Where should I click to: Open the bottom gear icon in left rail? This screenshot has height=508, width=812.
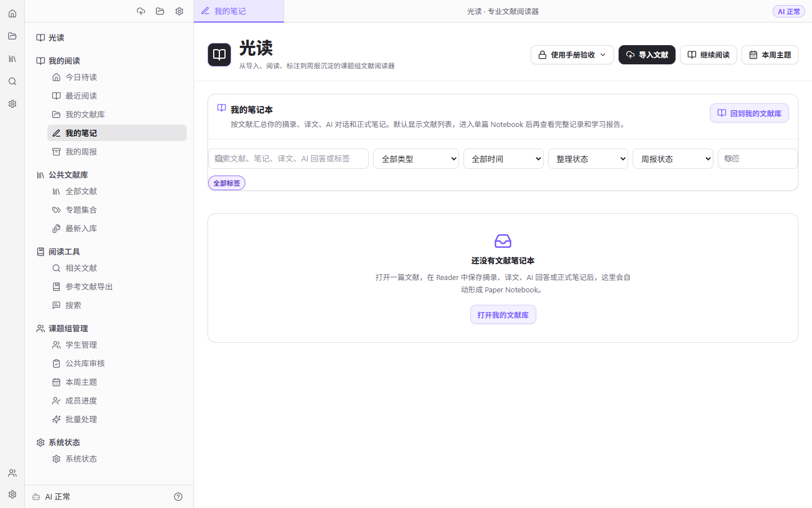pyautogui.click(x=12, y=494)
